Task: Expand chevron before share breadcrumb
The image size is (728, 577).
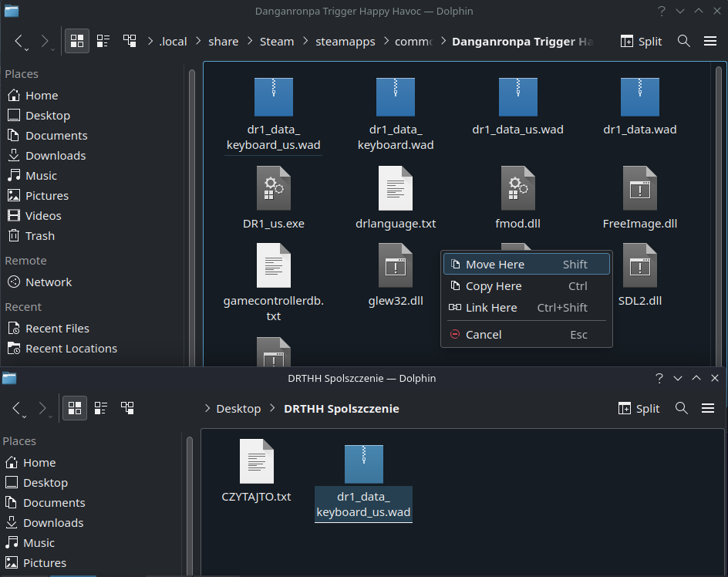Action: click(198, 41)
